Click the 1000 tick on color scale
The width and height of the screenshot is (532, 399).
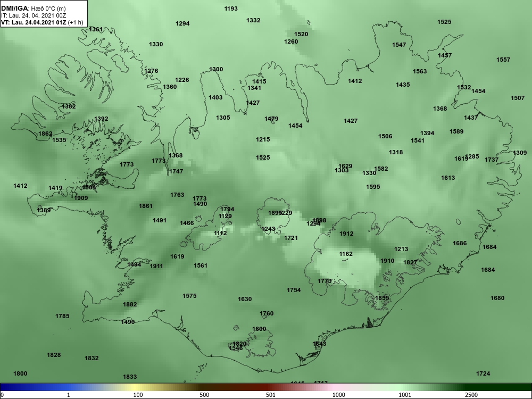[338, 395]
